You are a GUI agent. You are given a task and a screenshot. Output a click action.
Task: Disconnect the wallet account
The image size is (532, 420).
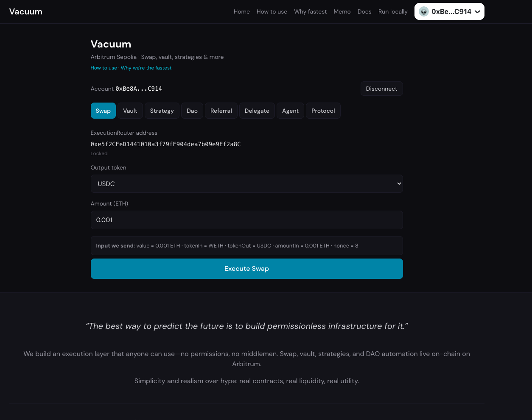click(381, 89)
